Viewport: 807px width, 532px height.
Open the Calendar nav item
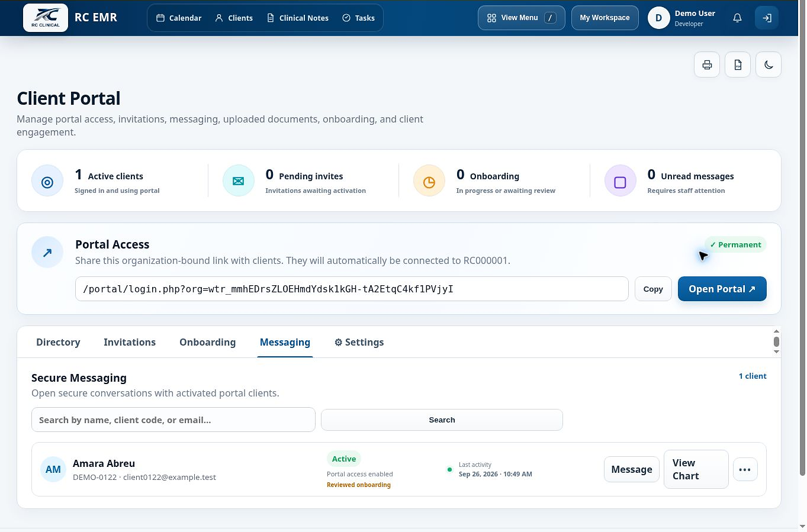(x=179, y=18)
